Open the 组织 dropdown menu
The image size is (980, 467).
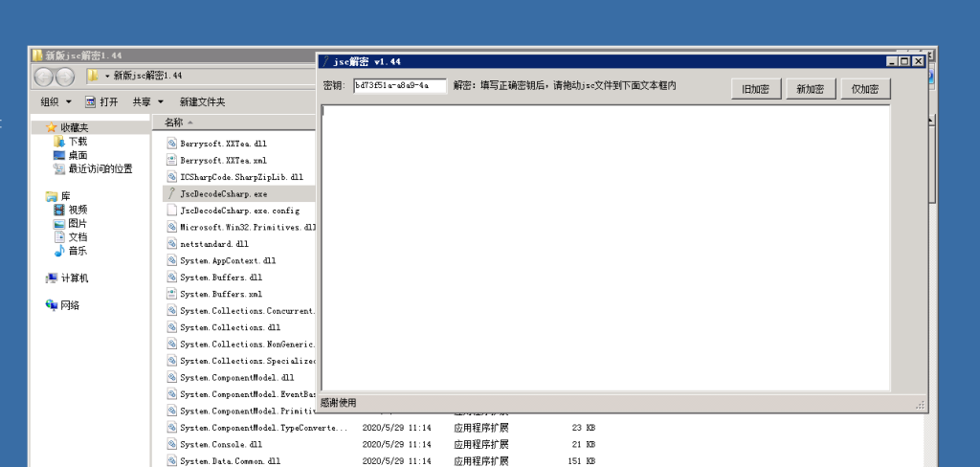point(56,101)
